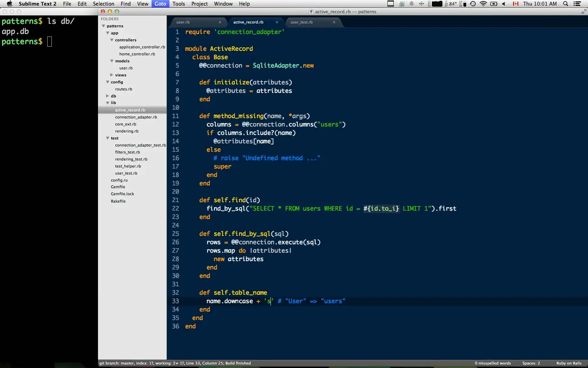Open the Sublime Text 2 application menu
Screen dimensions: 588x368
click(37, 4)
